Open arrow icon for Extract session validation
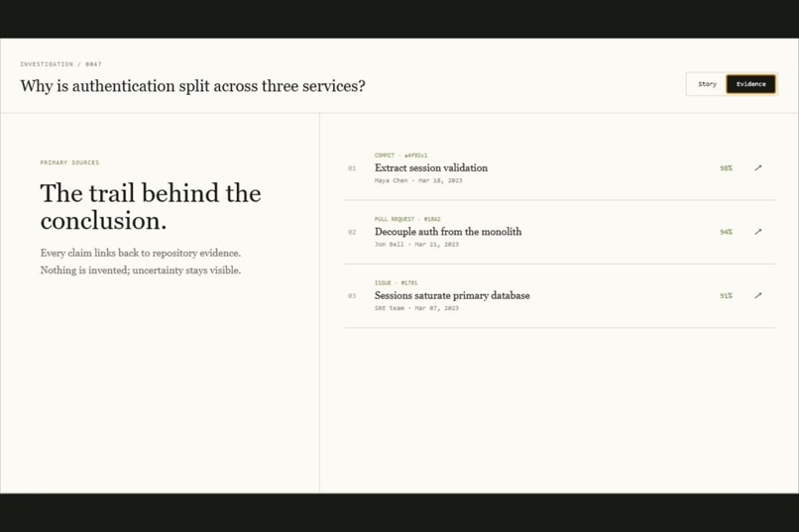Screen dimensions: 799x532 pos(757,168)
